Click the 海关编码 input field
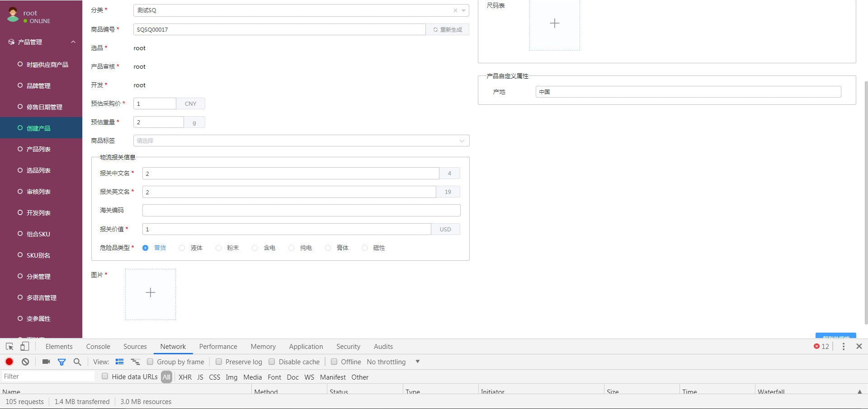The height and width of the screenshot is (409, 868). (x=301, y=210)
